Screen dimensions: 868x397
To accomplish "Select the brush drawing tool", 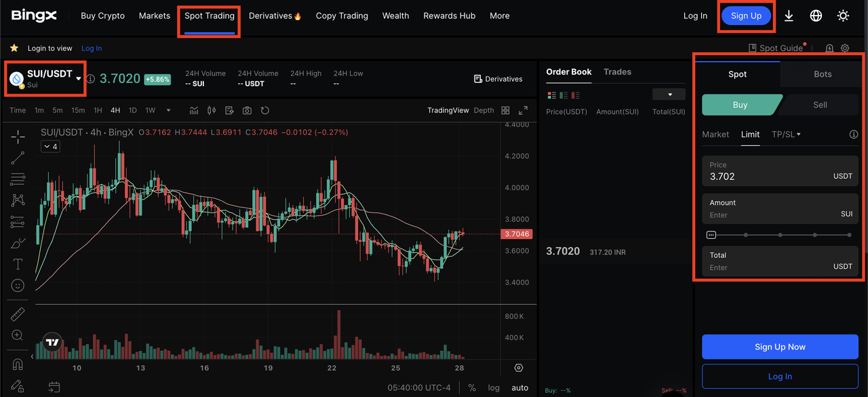I will (18, 243).
